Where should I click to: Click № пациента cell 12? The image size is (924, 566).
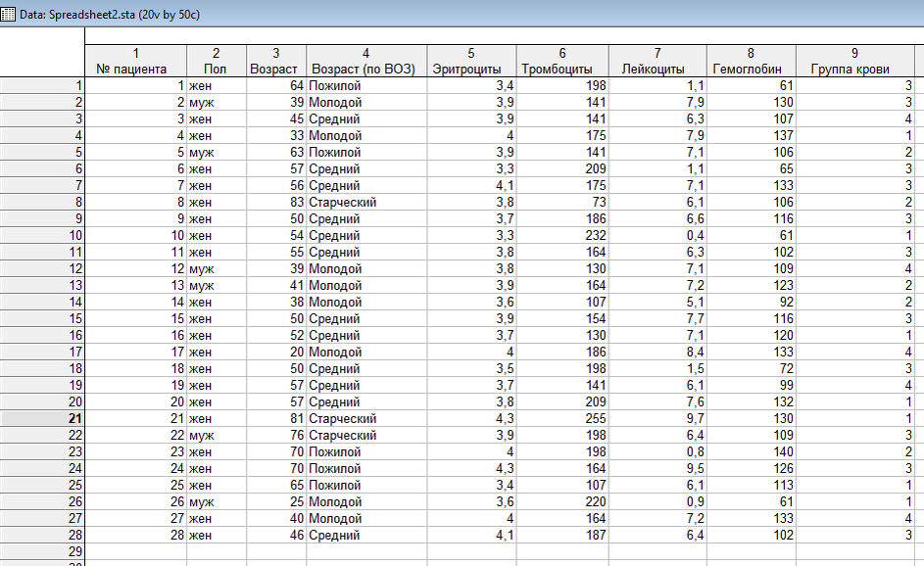point(136,268)
